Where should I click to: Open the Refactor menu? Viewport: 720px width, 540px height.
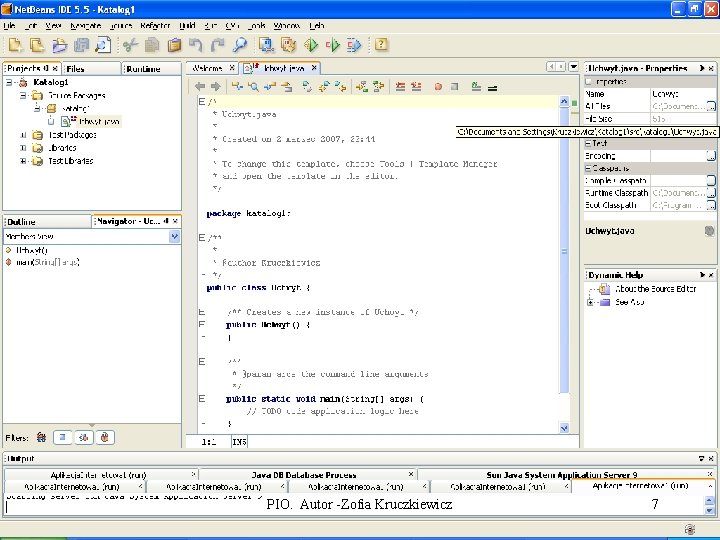pos(153,24)
